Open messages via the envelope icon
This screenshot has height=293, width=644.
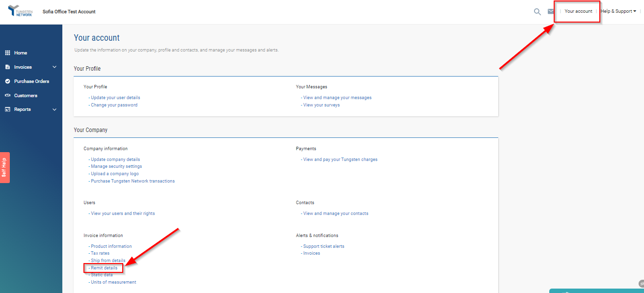pos(551,11)
